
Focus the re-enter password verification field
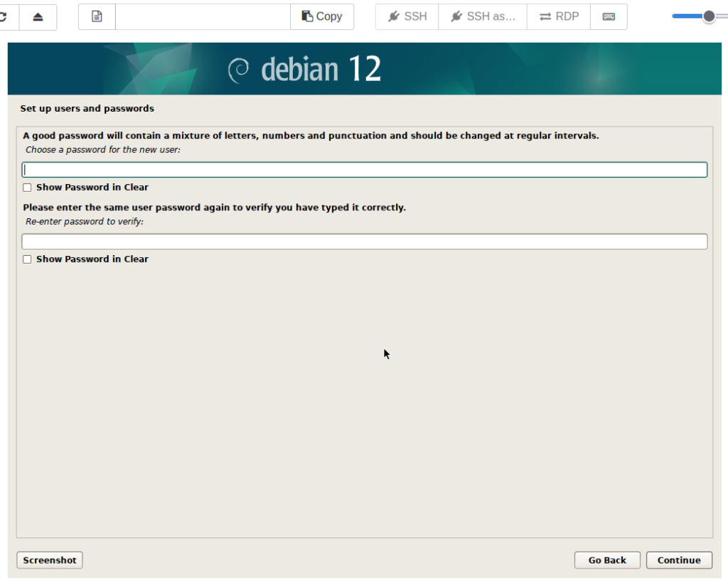tap(364, 242)
